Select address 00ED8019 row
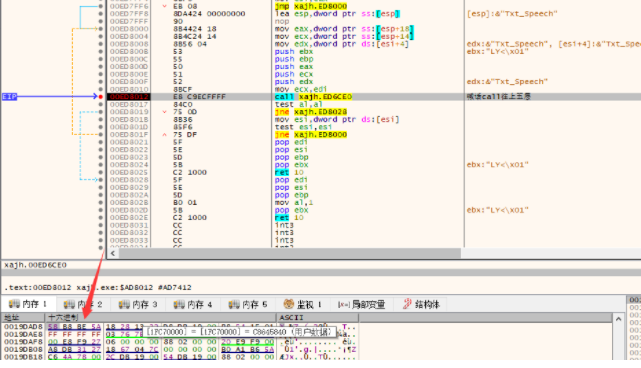This screenshot has height=368, width=641. coord(129,112)
